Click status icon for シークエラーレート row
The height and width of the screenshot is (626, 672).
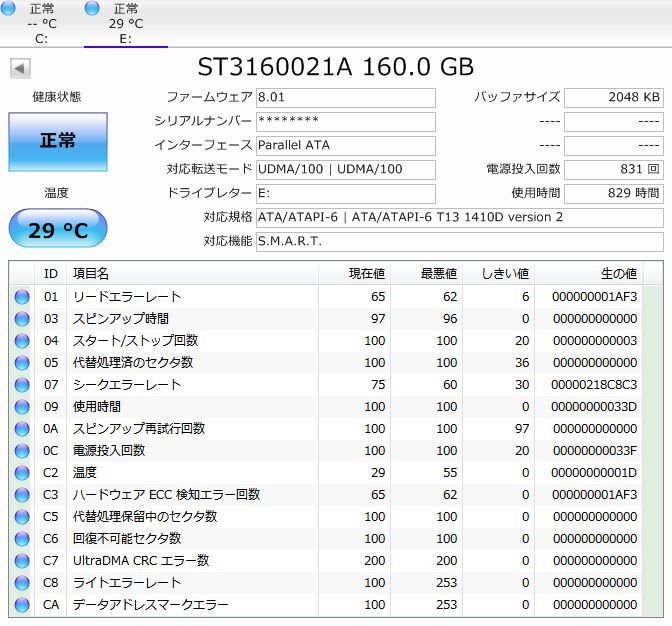(x=22, y=385)
